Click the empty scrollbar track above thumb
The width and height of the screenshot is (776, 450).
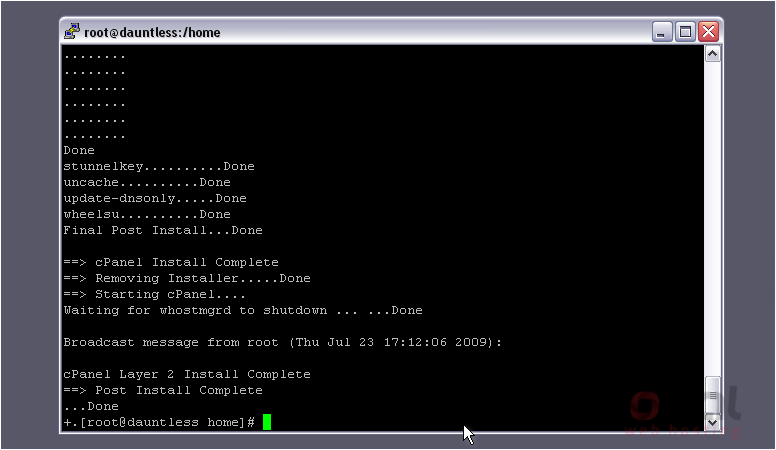(x=712, y=218)
